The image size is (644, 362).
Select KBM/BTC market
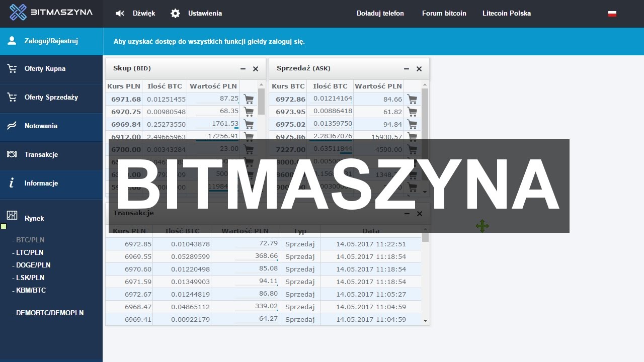pyautogui.click(x=31, y=290)
